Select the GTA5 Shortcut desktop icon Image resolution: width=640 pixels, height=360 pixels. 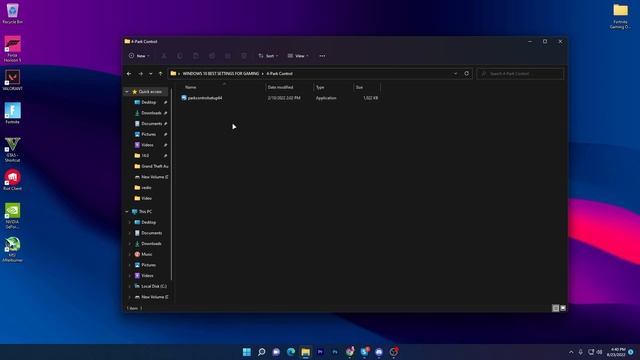pyautogui.click(x=12, y=150)
